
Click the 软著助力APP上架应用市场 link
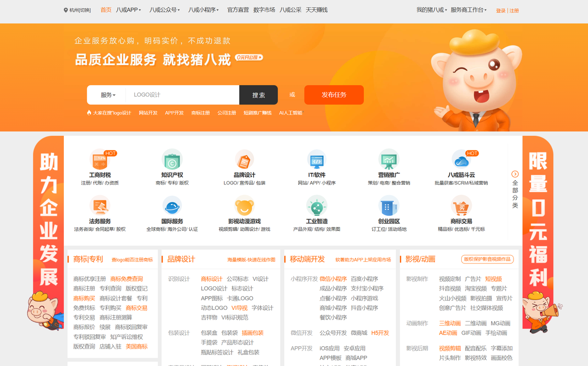click(363, 260)
